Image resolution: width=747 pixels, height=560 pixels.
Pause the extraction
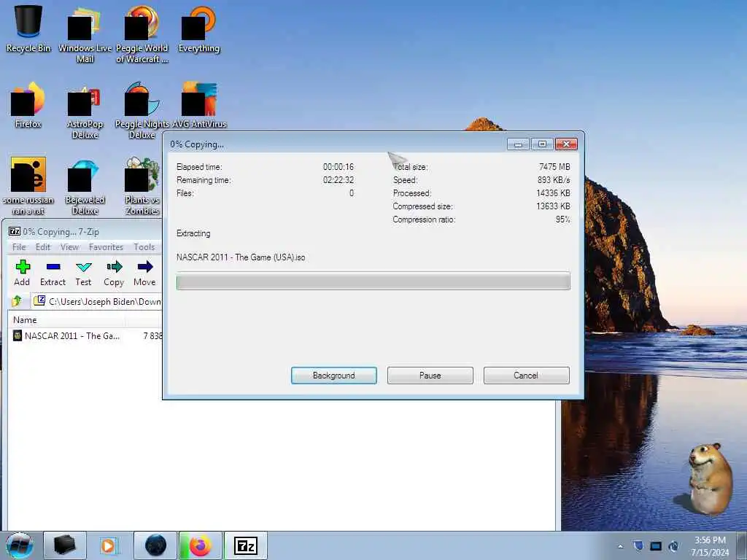pos(430,376)
